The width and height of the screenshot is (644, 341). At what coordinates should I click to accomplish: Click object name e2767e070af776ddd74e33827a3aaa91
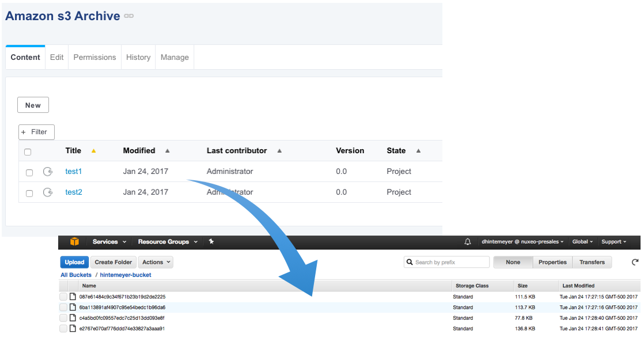[122, 329]
